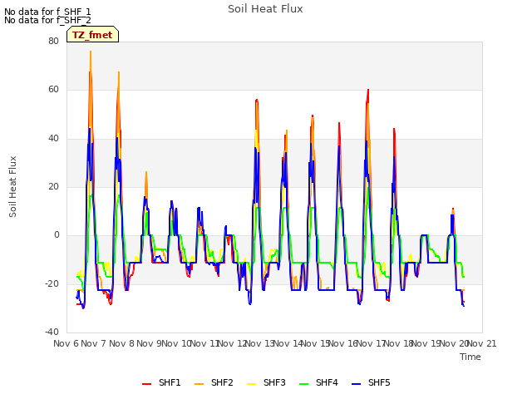
Task: Click the tallest orange peak near Nov 7
Action: pyautogui.click(x=91, y=52)
